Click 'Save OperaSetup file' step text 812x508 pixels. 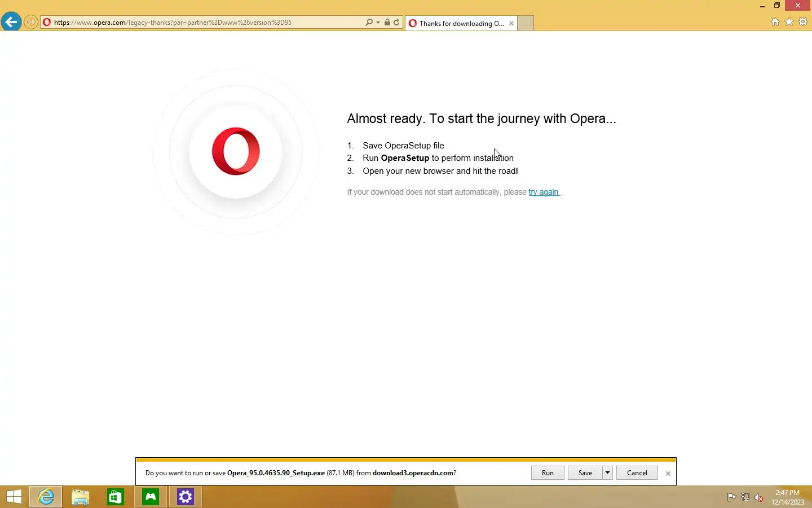click(x=403, y=146)
